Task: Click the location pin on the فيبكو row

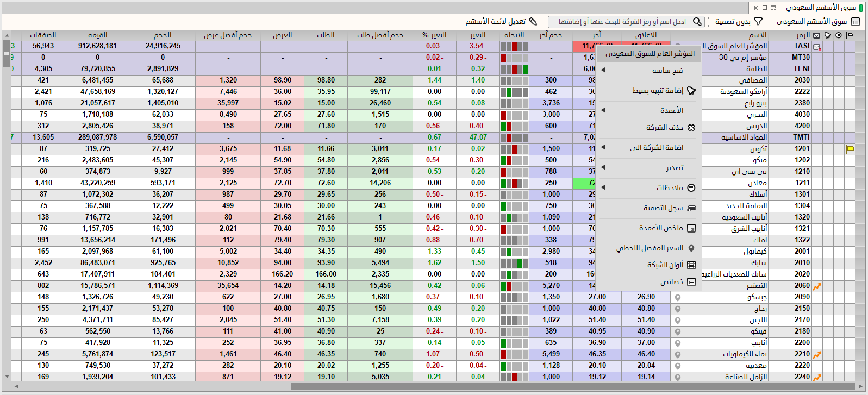Action: 678,332
